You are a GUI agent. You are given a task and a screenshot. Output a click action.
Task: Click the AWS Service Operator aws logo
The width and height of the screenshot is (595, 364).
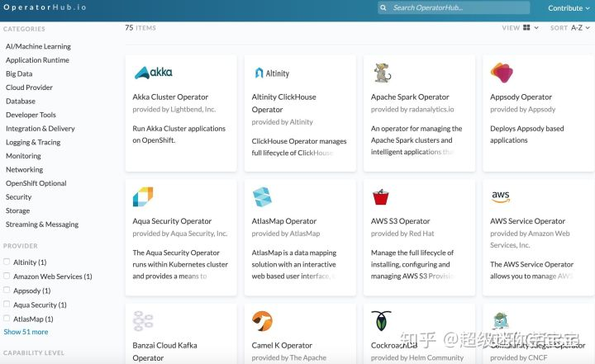pyautogui.click(x=500, y=196)
